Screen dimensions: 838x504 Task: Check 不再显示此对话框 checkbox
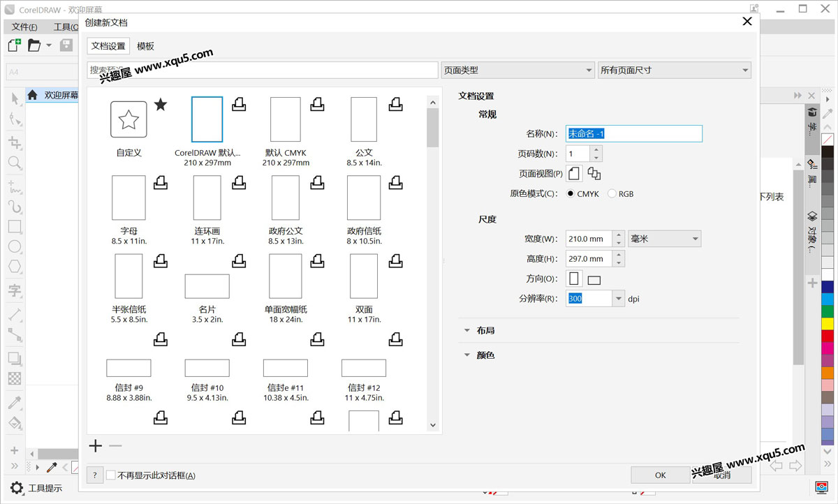pos(110,475)
